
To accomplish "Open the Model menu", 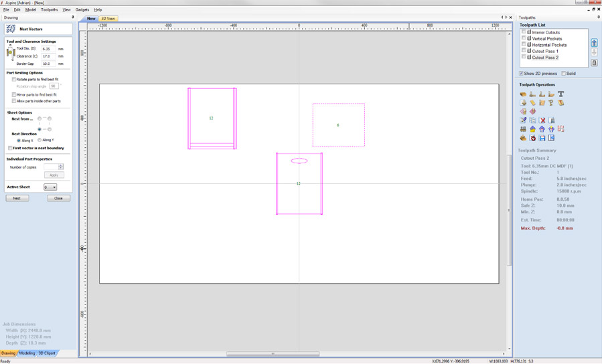I will tap(30, 9).
